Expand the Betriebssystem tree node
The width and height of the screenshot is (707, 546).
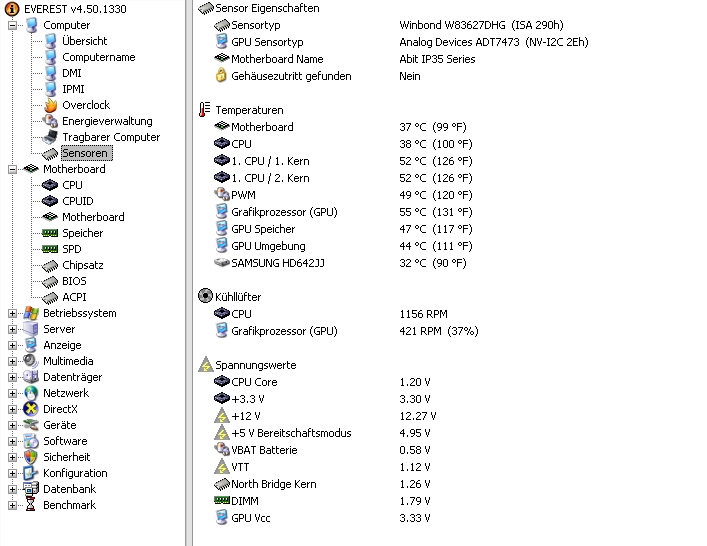pyautogui.click(x=13, y=313)
